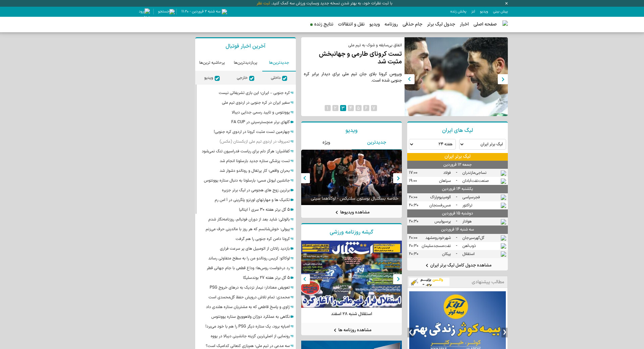Open the لیگ برتر ایران league dropdown
This screenshot has width=644, height=349.
pyautogui.click(x=483, y=144)
